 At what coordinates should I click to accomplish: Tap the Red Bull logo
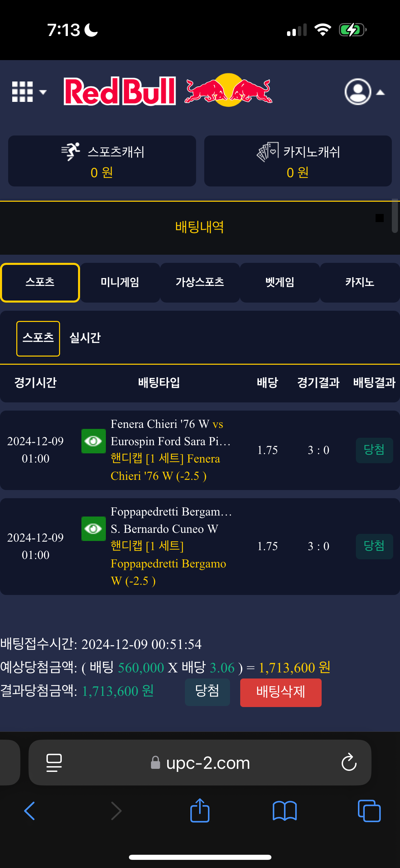[x=168, y=91]
